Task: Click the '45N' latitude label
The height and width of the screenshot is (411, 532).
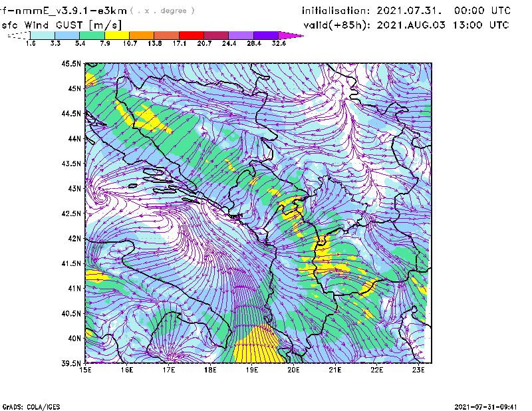Action: (74, 88)
